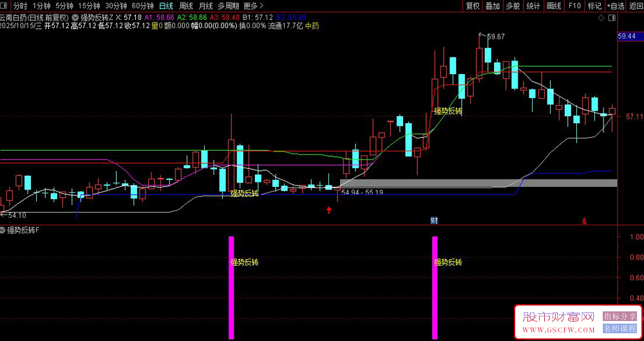Select the 5分钟 period tab

click(64, 6)
